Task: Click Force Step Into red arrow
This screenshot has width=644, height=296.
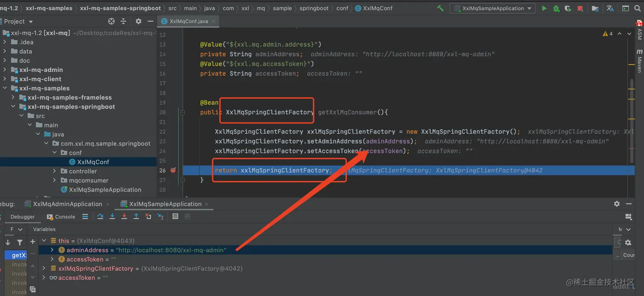Action: pos(124,217)
